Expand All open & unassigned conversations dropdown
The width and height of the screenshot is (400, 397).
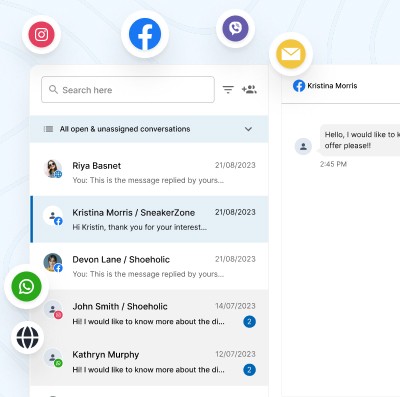click(x=149, y=129)
